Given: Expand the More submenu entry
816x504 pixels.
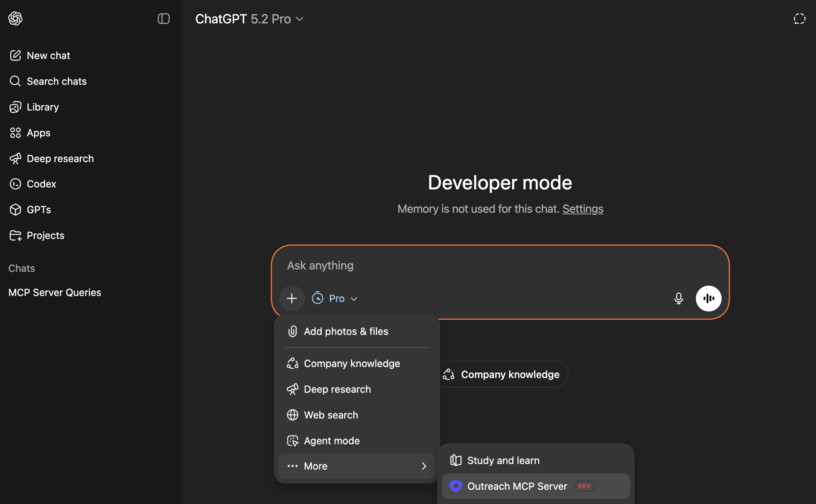Looking at the screenshot, I should coord(357,466).
